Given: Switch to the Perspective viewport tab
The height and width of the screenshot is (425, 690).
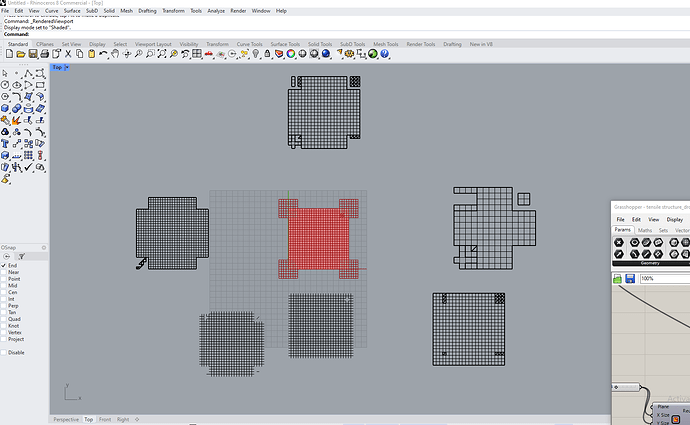Looking at the screenshot, I should click(66, 419).
